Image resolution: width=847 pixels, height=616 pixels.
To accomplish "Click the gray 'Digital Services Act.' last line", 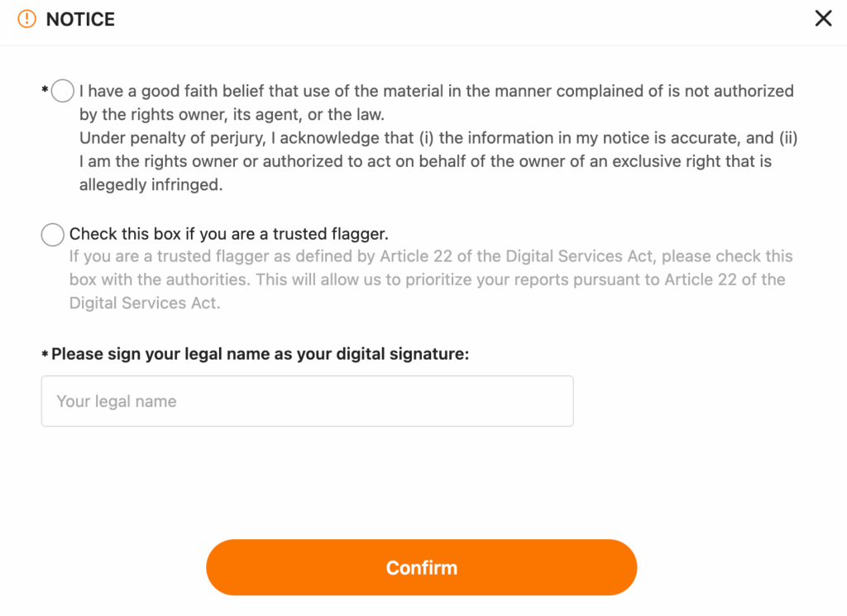I will [145, 303].
